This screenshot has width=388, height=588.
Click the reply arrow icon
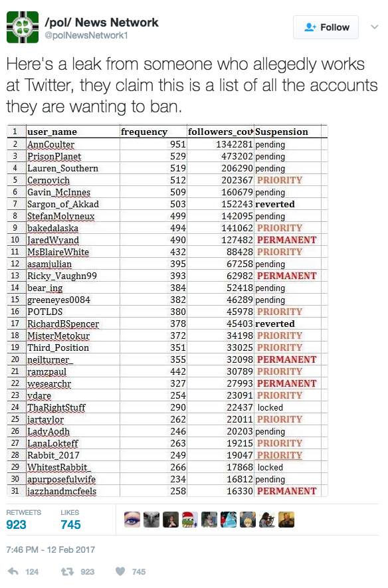coord(13,571)
